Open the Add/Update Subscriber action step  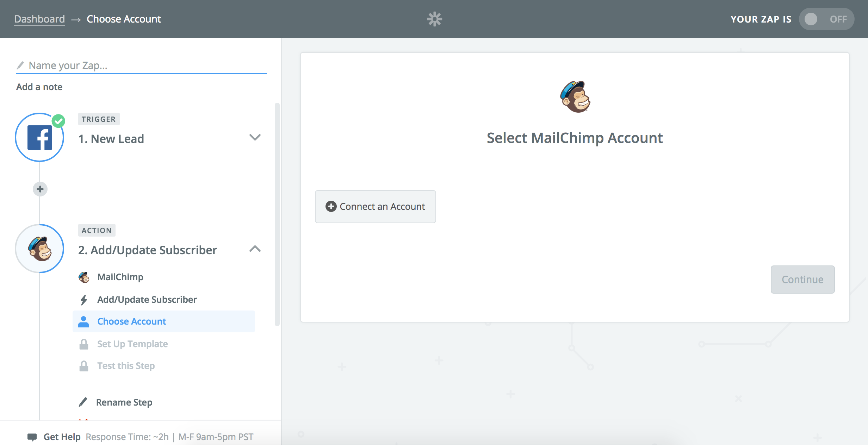click(147, 300)
